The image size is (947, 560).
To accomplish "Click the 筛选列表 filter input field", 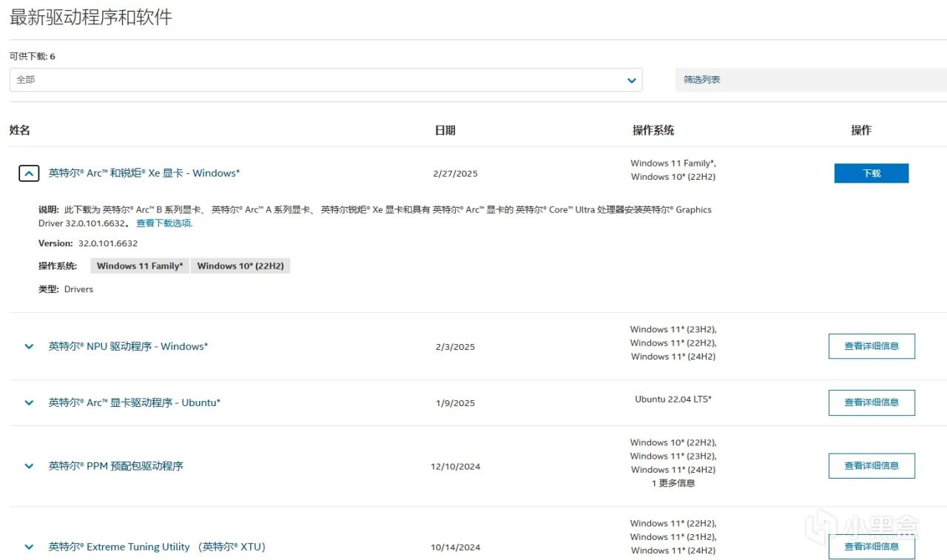I will (x=811, y=80).
